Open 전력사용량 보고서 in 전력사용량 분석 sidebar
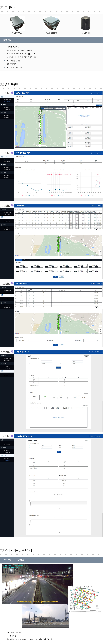The height and width of the screenshot is (644, 103). [x=7, y=460]
